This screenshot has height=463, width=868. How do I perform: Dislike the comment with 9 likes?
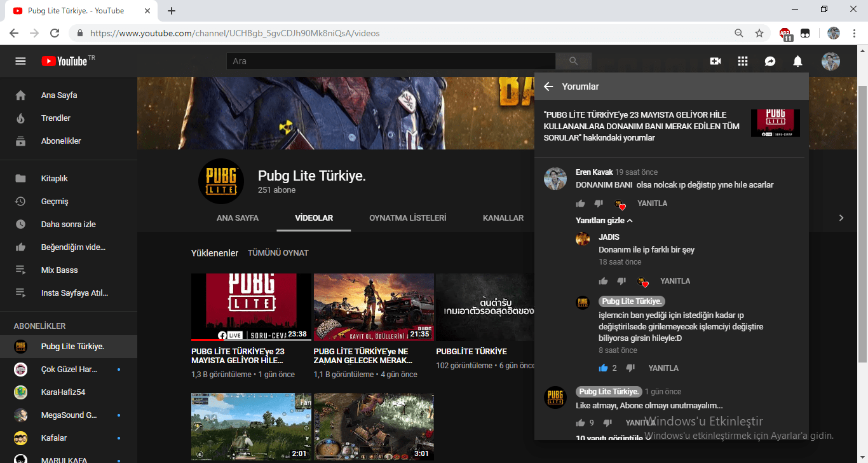(x=608, y=423)
